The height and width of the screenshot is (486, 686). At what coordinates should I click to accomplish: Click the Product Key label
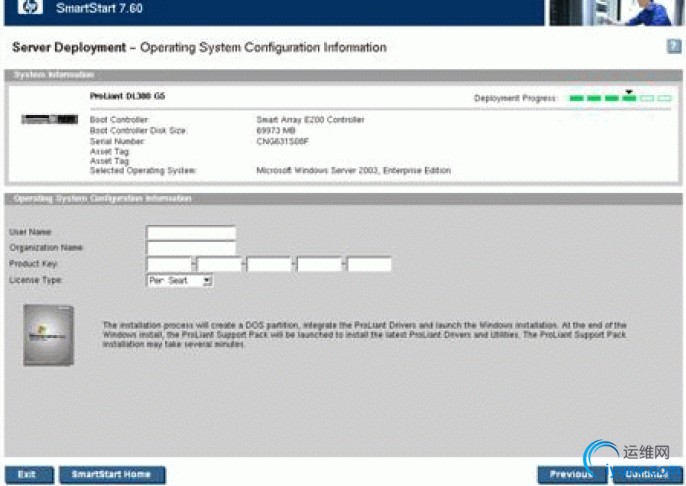[33, 264]
